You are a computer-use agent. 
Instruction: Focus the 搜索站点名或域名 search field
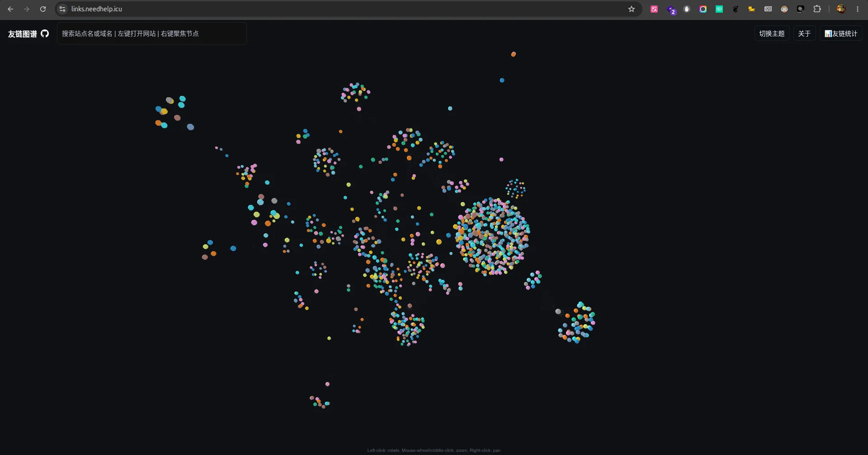(x=152, y=33)
